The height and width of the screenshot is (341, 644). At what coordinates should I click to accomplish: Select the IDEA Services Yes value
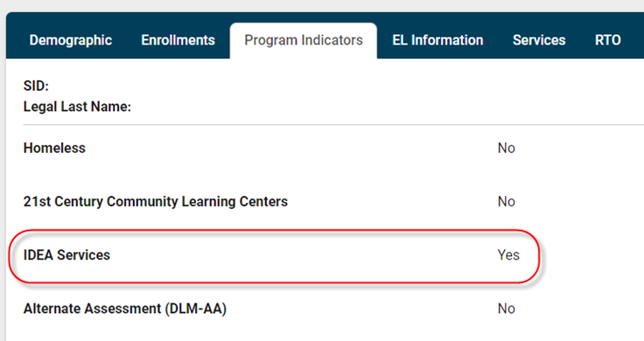[x=508, y=254]
